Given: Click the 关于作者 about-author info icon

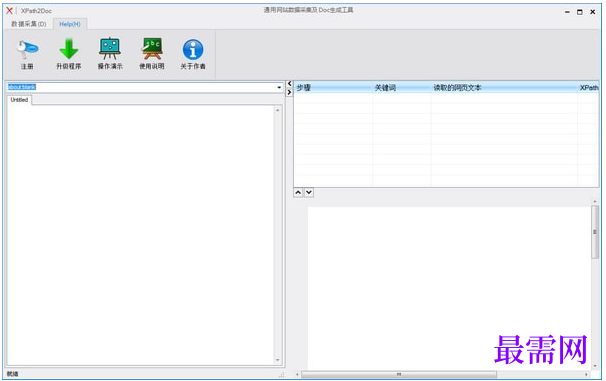Looking at the screenshot, I should click(x=193, y=49).
